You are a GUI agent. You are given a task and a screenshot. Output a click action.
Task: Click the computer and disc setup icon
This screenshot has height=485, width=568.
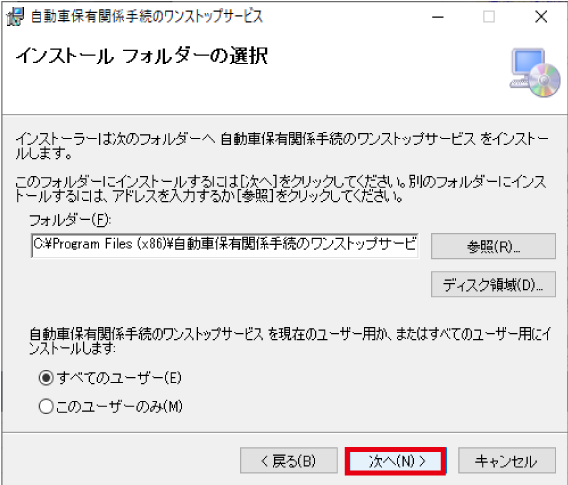click(x=535, y=73)
